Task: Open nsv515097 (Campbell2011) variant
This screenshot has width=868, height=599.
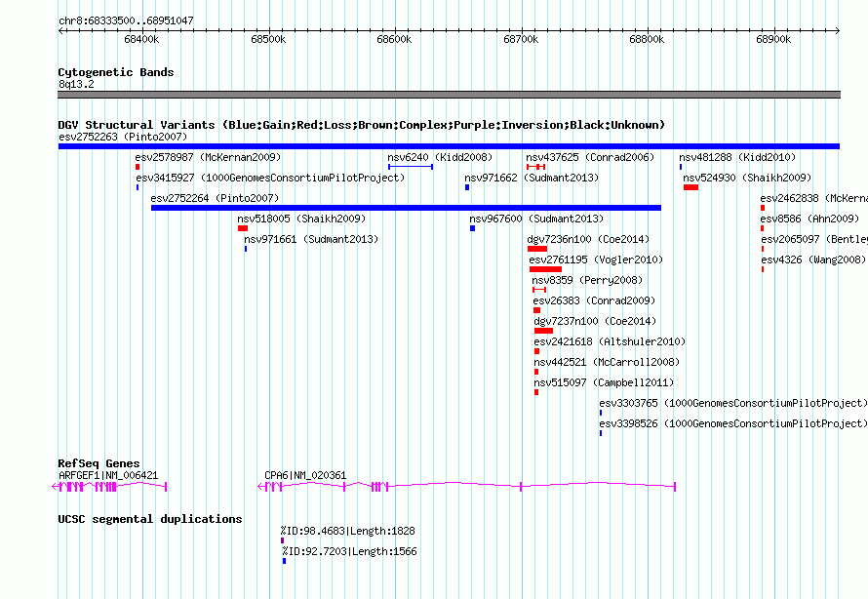Action: coord(604,382)
